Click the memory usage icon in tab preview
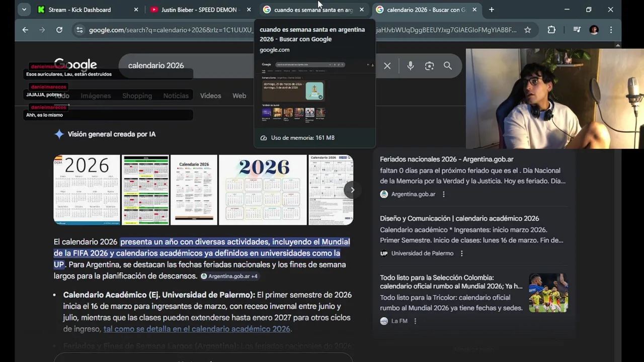The height and width of the screenshot is (362, 644). 263,138
